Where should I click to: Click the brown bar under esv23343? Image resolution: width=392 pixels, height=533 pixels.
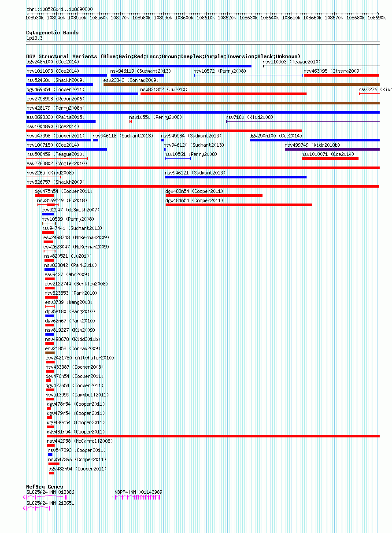pyautogui.click(x=241, y=85)
